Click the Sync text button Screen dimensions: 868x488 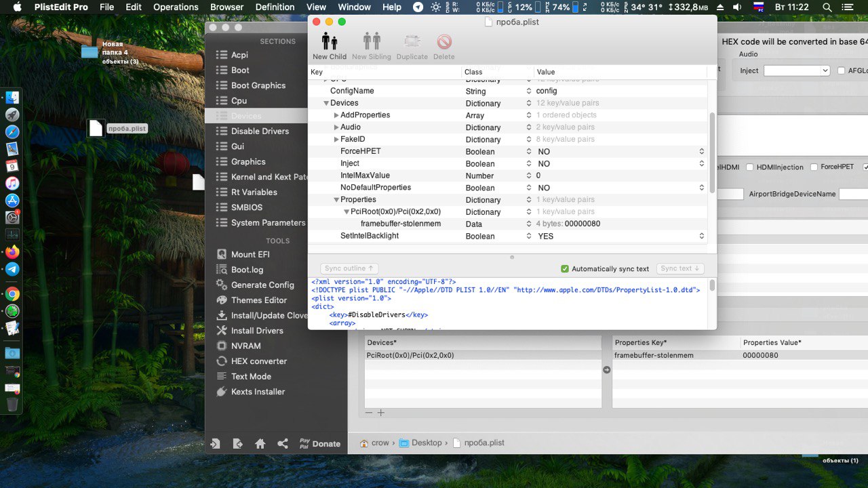tap(680, 268)
